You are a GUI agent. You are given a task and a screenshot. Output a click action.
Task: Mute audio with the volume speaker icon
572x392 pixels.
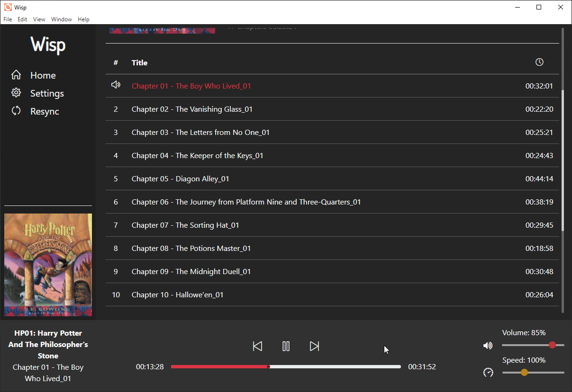(x=488, y=346)
